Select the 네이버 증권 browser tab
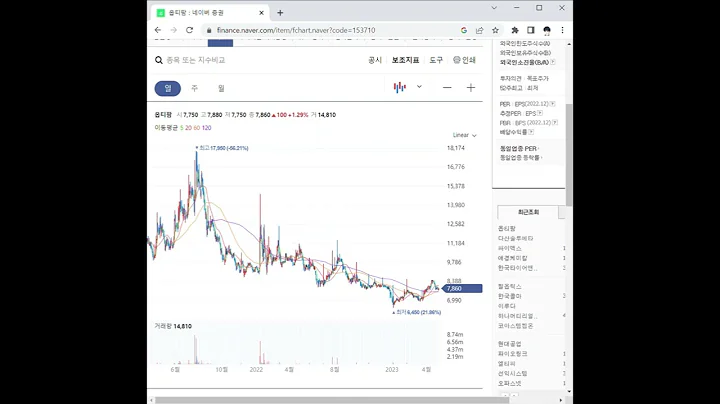 point(211,13)
